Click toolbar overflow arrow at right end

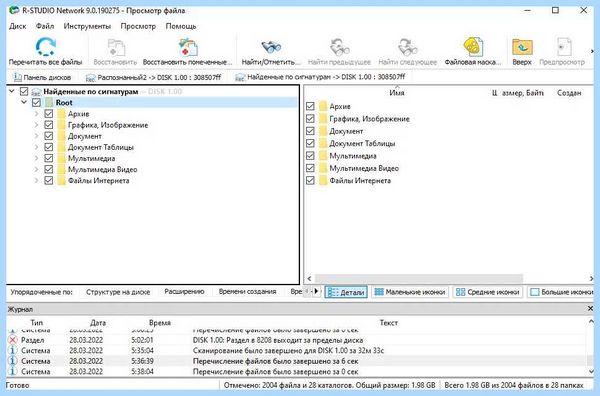pyautogui.click(x=592, y=51)
